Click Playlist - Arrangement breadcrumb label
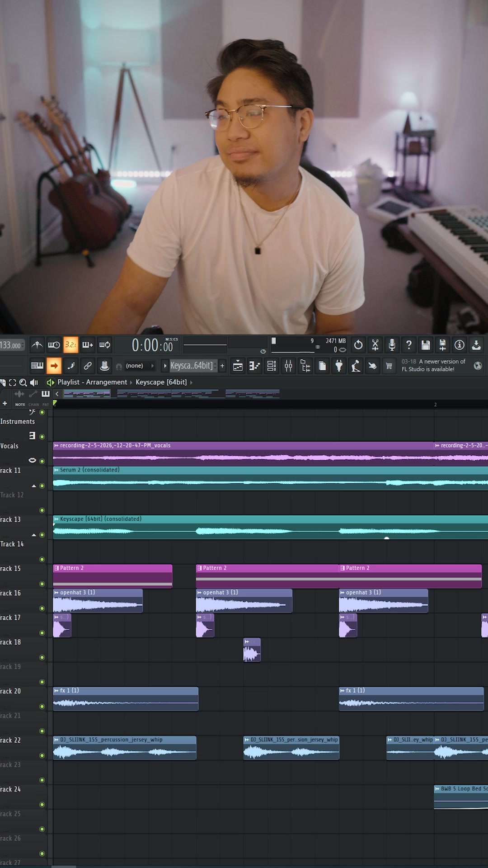Image resolution: width=488 pixels, height=868 pixels. pyautogui.click(x=92, y=382)
